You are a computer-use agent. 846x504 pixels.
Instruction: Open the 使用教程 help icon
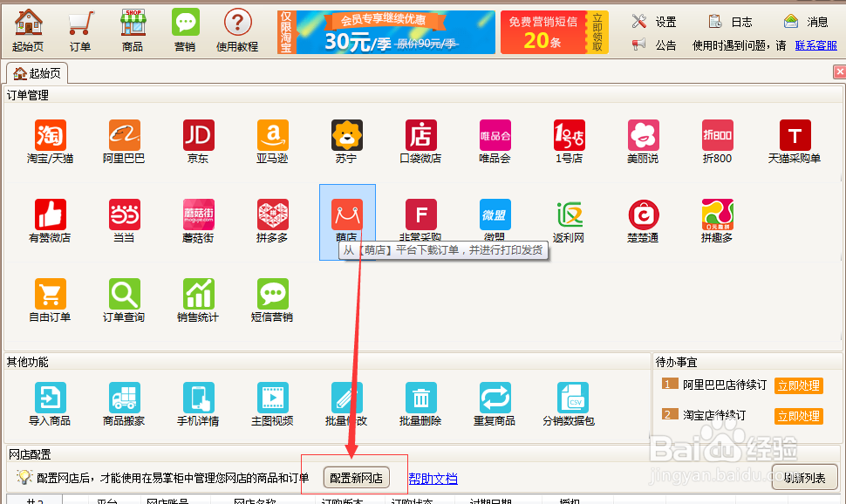point(237,31)
